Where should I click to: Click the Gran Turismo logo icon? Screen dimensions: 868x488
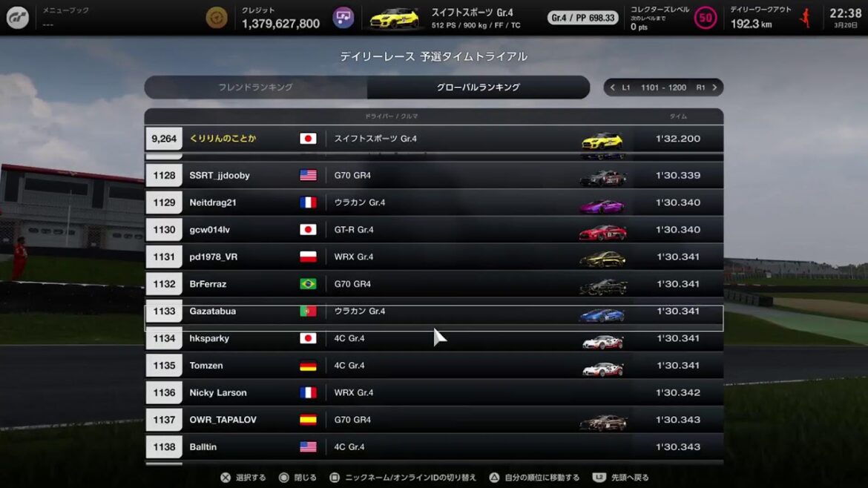point(17,18)
